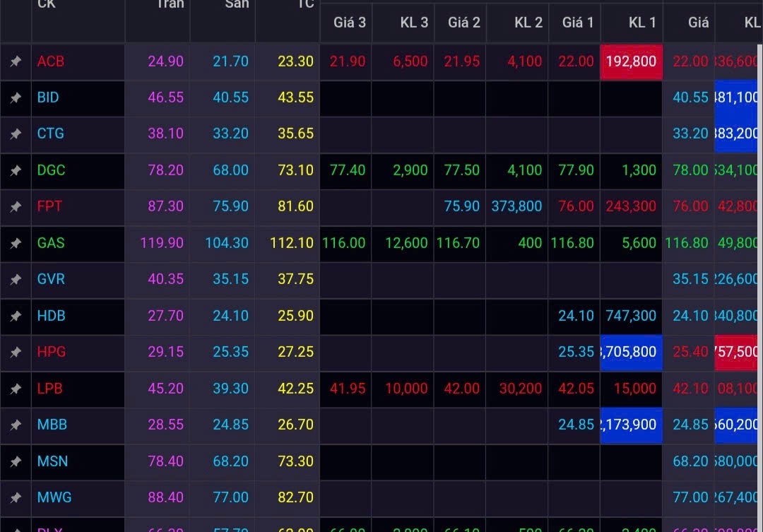Click HPG highlighted KL 1 volume cell
Screen dimensions: 763x532
[631, 353]
